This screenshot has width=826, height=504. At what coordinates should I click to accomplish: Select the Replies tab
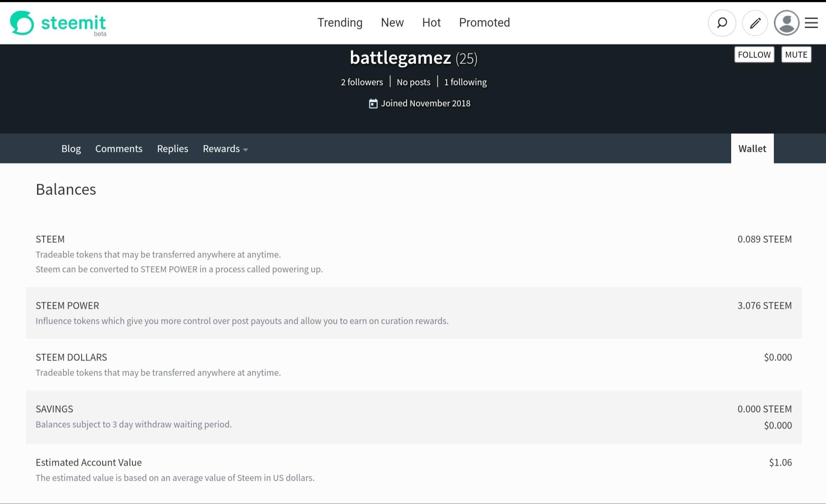tap(172, 149)
